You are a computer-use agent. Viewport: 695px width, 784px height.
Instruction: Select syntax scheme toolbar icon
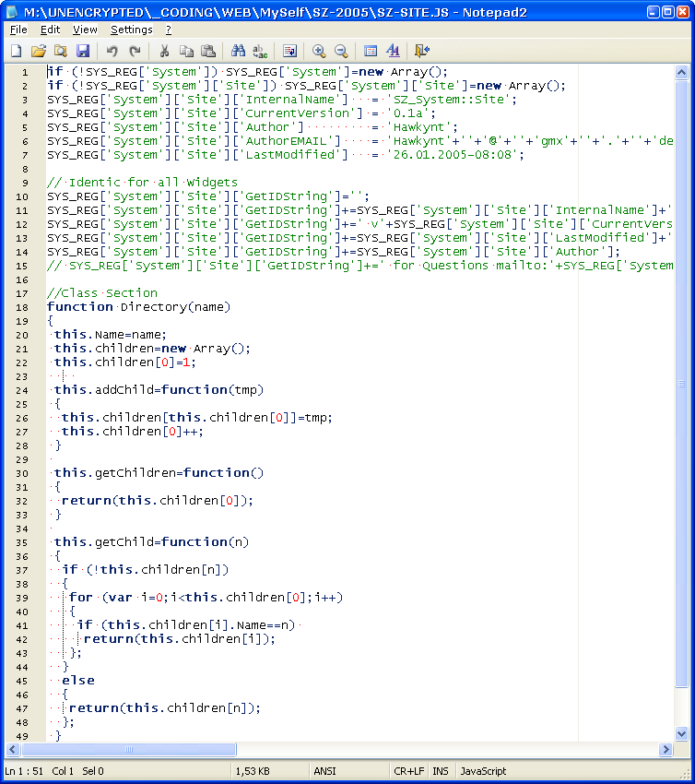(371, 51)
